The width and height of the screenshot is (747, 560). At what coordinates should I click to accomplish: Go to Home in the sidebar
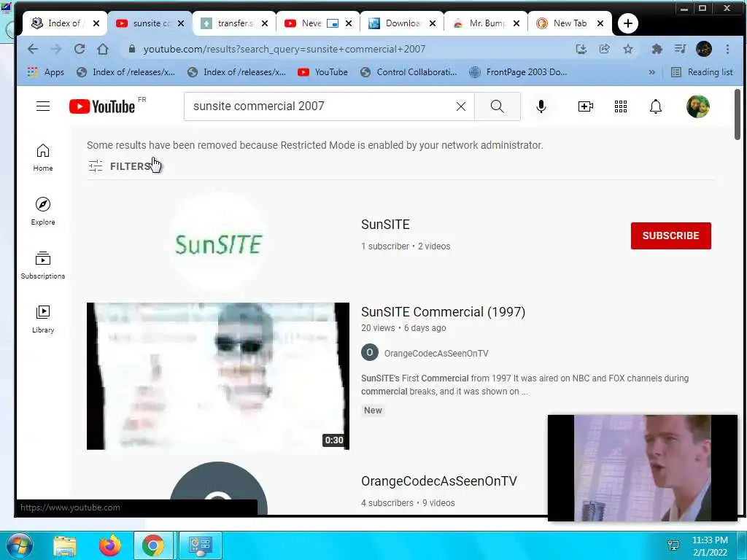[x=43, y=157]
